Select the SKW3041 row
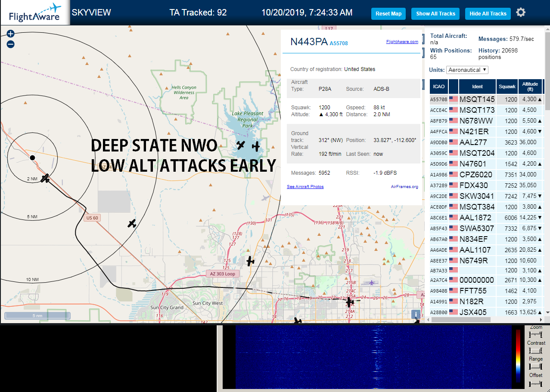The width and height of the screenshot is (550, 392). [486, 196]
